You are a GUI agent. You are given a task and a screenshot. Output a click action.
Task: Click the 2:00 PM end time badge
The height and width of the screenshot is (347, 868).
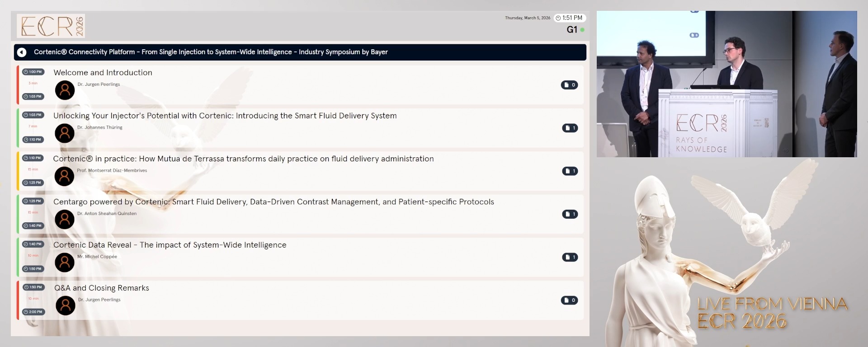pyautogui.click(x=33, y=312)
